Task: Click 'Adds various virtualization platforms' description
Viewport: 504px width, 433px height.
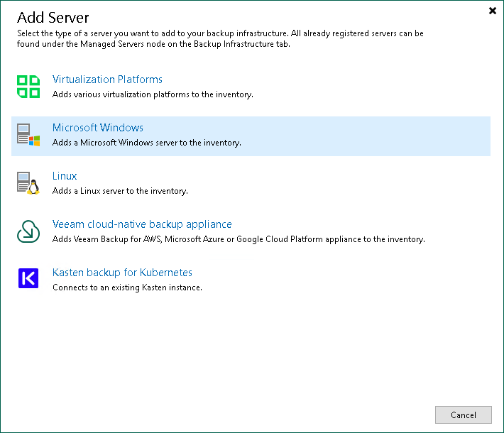Action: click(x=153, y=94)
